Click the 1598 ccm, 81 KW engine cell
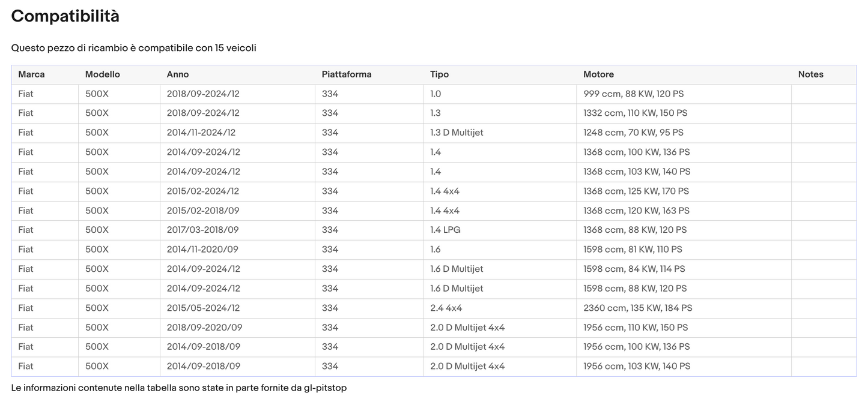The width and height of the screenshot is (868, 405). (633, 250)
